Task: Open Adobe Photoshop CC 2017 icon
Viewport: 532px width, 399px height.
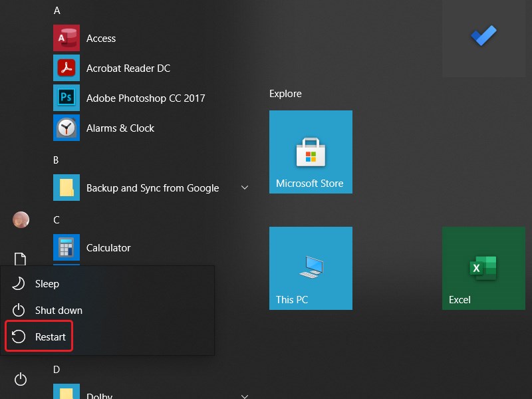Action: pos(66,98)
